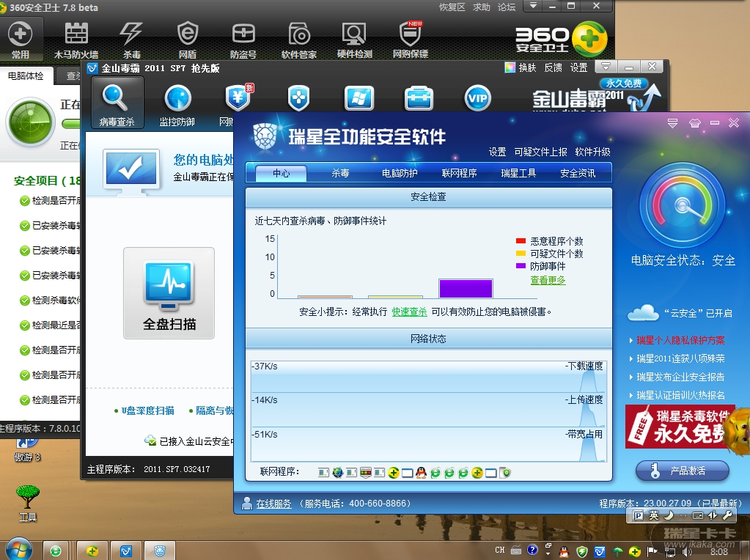The height and width of the screenshot is (560, 750).
Task: Select 杀毒 lightning icon in 360 toolbar
Action: pyautogui.click(x=131, y=40)
